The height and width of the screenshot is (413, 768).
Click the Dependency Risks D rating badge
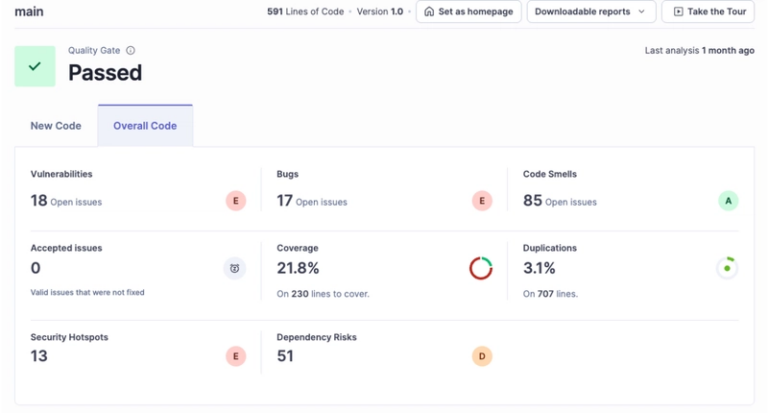[x=482, y=356]
